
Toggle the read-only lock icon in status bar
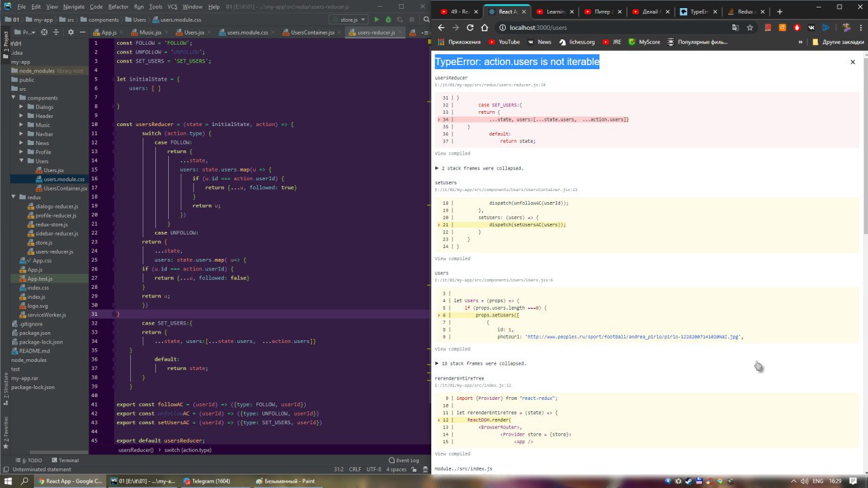413,469
